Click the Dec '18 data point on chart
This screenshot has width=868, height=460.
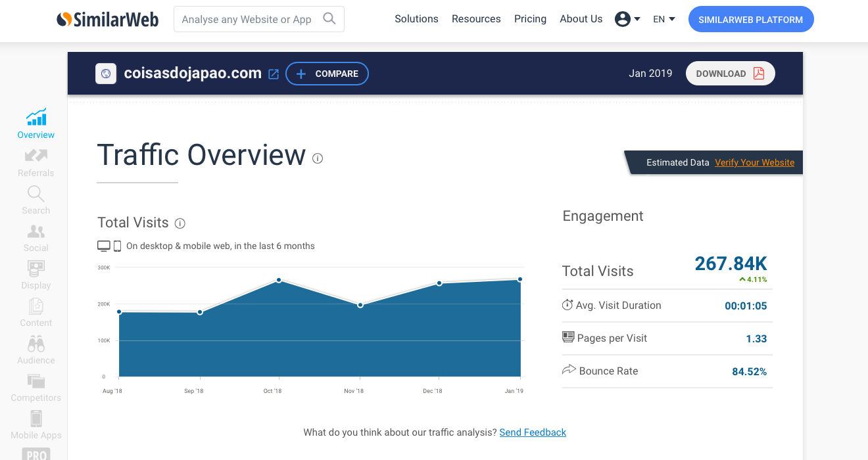pos(440,283)
